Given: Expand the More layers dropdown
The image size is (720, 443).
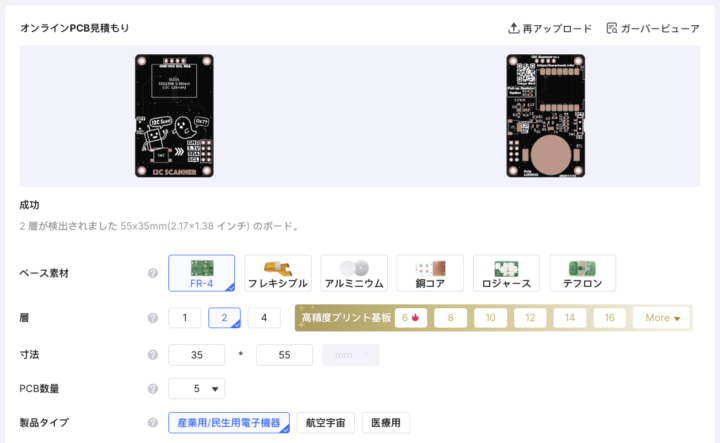Looking at the screenshot, I should pyautogui.click(x=661, y=318).
